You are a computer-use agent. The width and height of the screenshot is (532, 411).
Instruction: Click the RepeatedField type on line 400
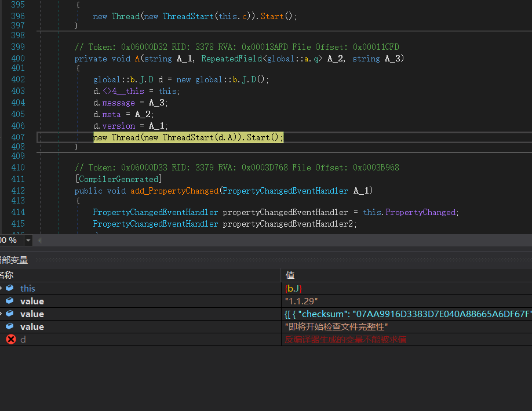tap(232, 59)
